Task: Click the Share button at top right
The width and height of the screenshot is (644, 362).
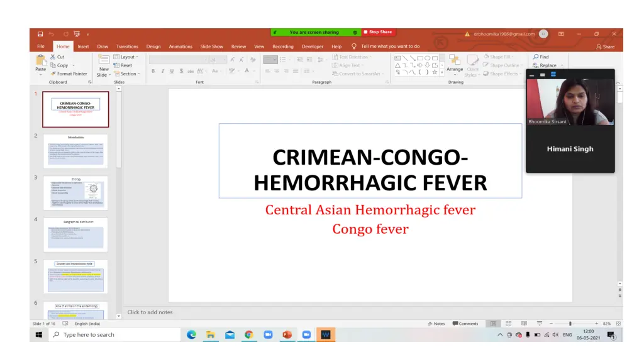Action: point(605,46)
